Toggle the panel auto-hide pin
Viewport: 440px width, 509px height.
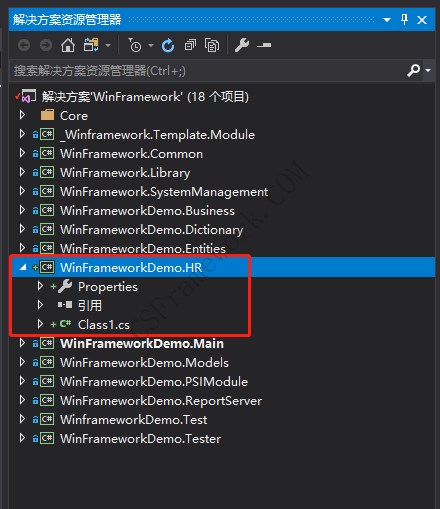coord(404,19)
